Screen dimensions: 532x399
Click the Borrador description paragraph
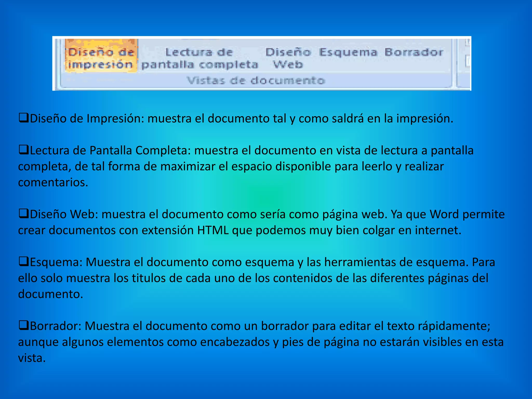coord(261,342)
